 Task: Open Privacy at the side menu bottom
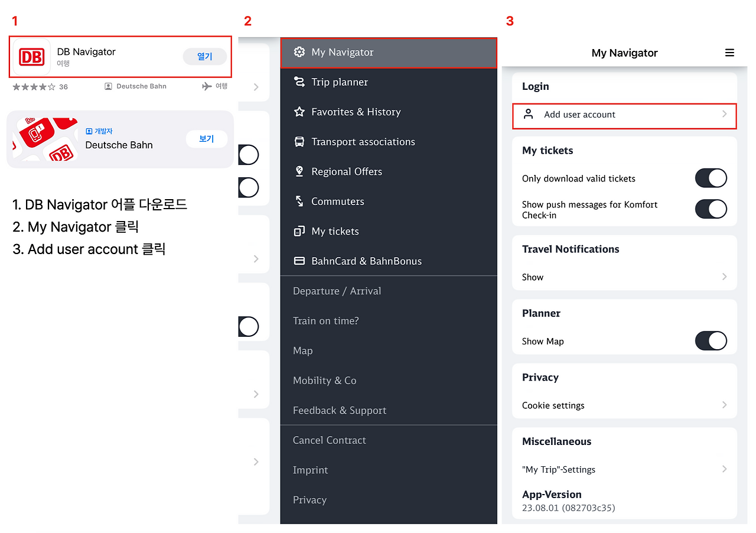pos(389,500)
